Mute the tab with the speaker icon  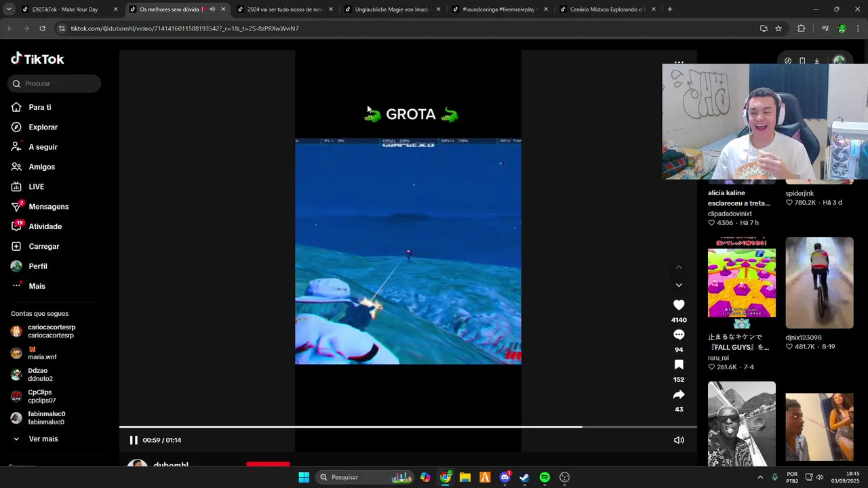[x=212, y=9]
